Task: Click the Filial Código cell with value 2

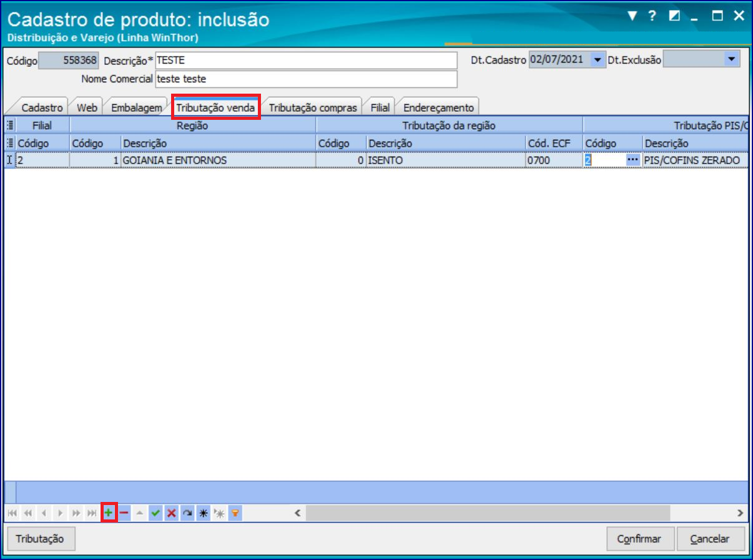Action: tap(42, 160)
